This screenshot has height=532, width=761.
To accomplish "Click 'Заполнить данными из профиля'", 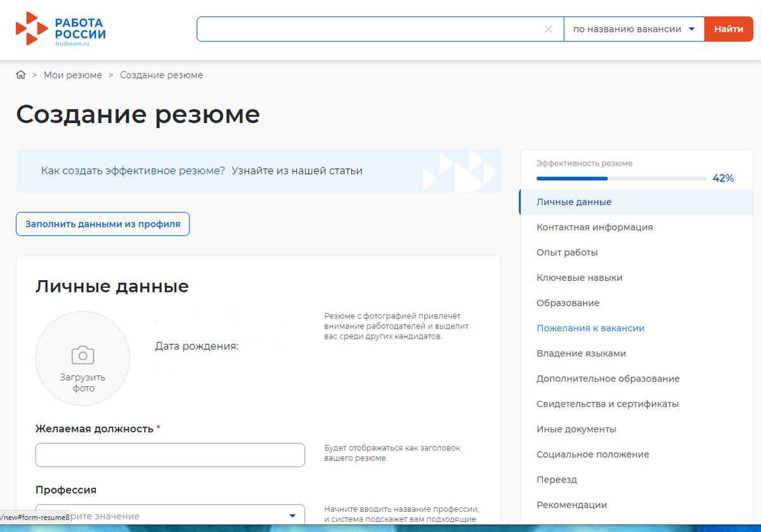I will click(x=102, y=223).
